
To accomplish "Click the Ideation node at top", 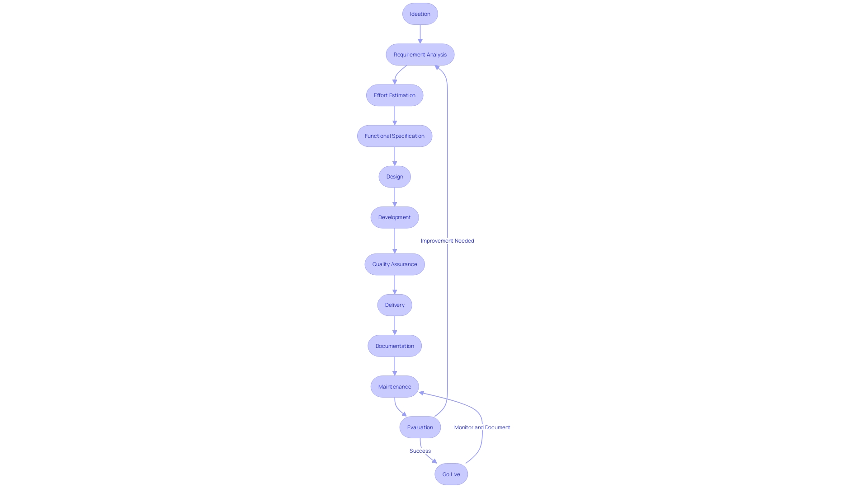I will tap(420, 13).
